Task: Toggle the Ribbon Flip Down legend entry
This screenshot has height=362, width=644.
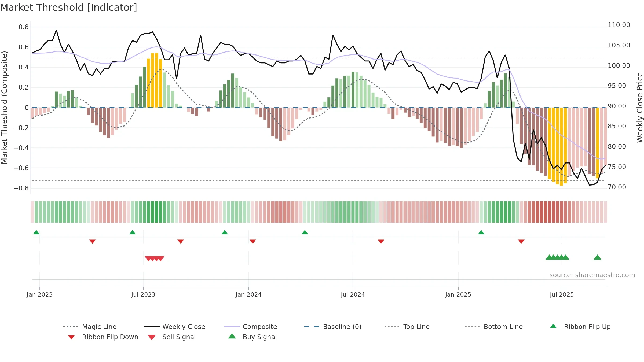Action: point(103,337)
